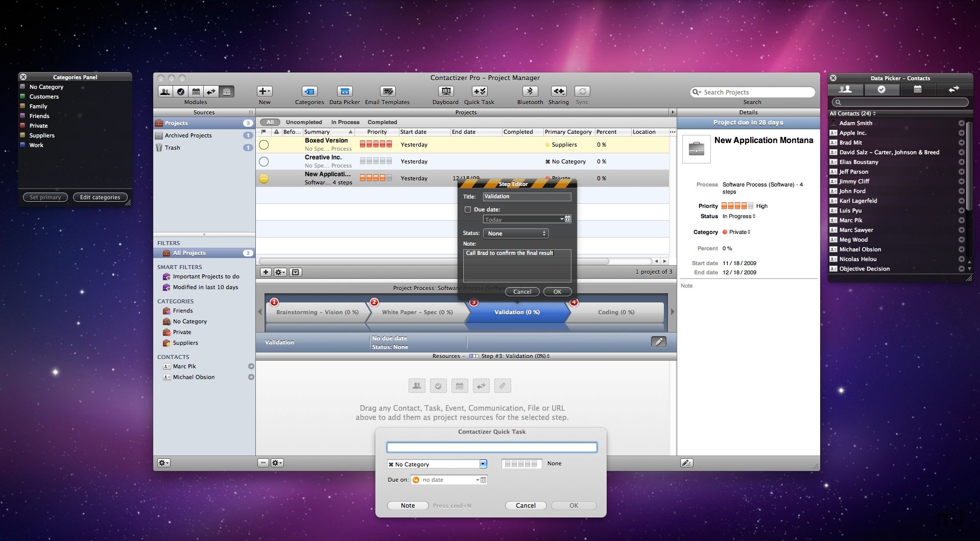Open the gear action menu below projects
980x541 pixels.
(x=280, y=272)
